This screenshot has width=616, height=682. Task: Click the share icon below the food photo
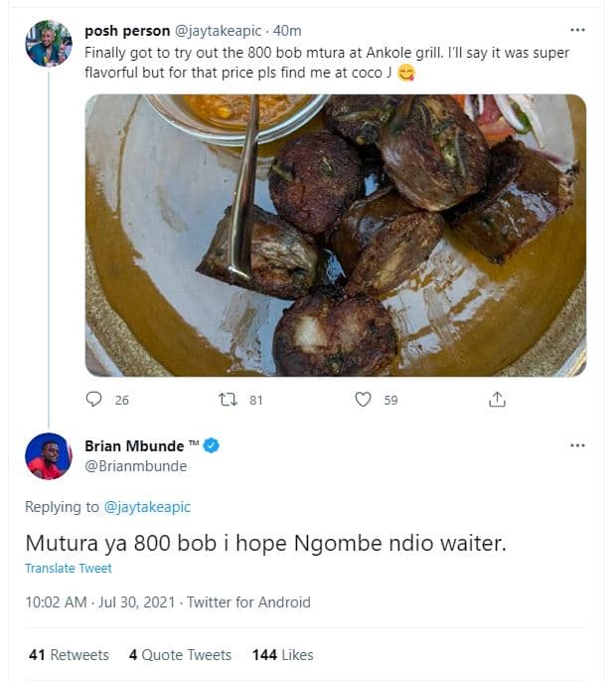coord(498,400)
